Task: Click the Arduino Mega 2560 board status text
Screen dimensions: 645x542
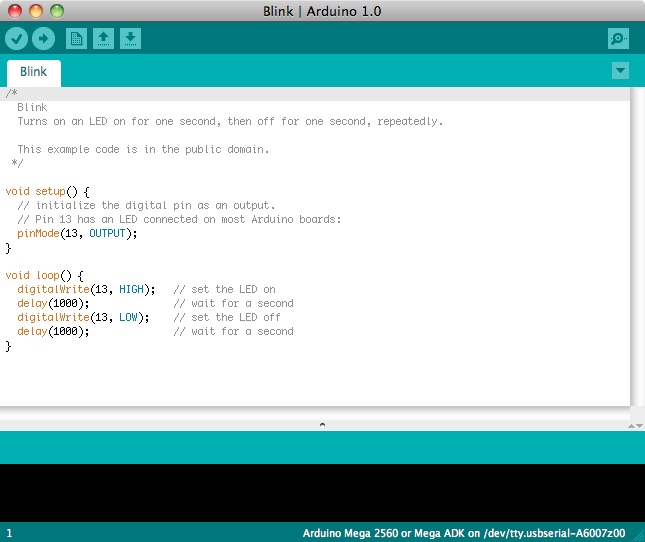Action: [x=464, y=533]
